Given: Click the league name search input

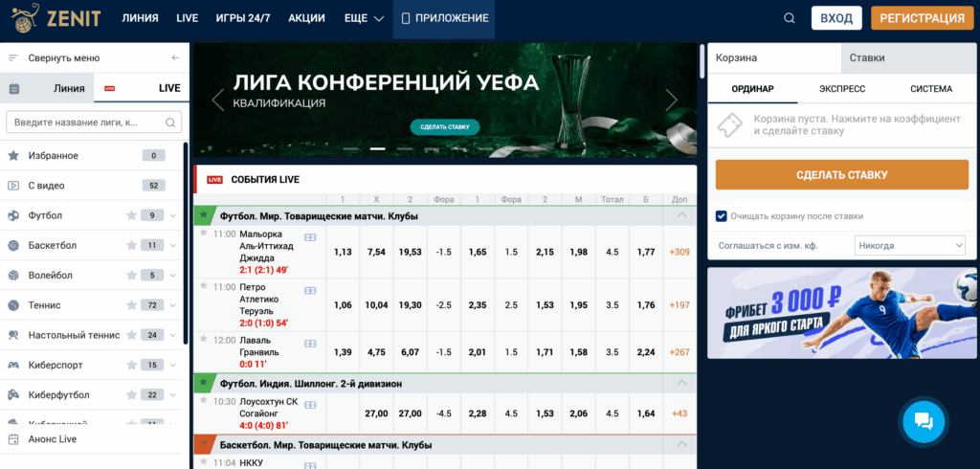Looking at the screenshot, I should pyautogui.click(x=94, y=123).
